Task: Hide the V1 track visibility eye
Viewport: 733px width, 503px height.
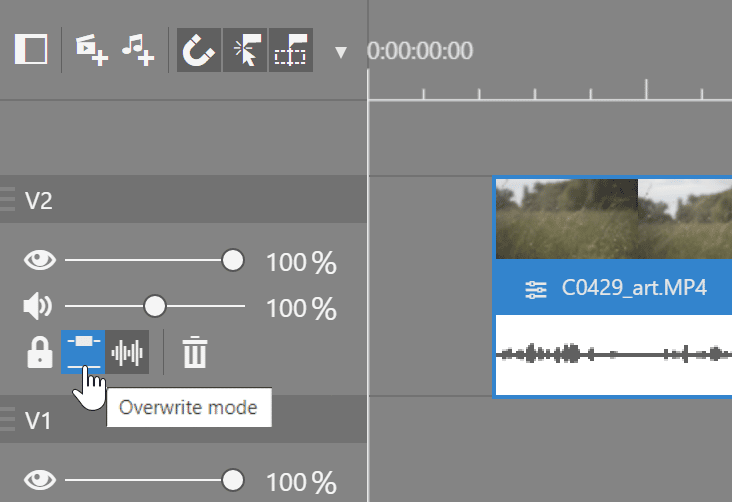Action: 40,481
